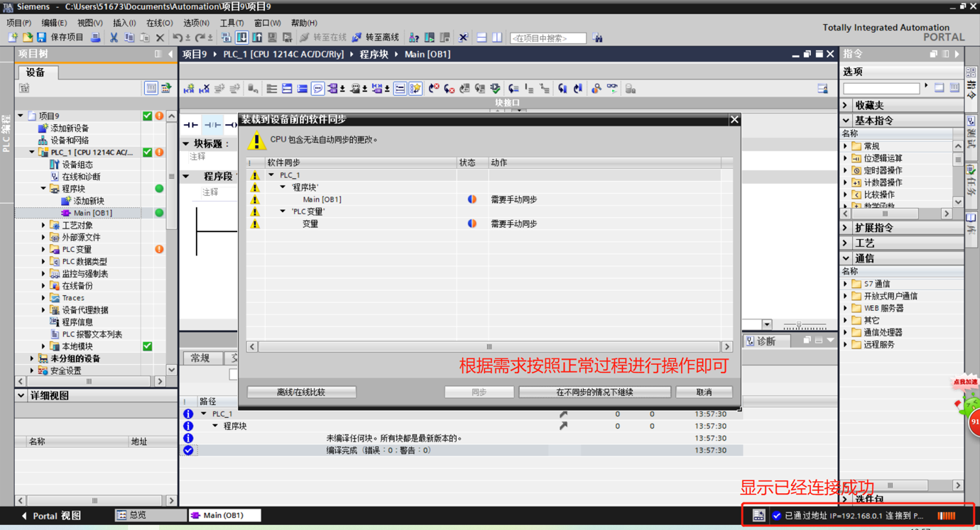The height and width of the screenshot is (530, 980).
Task: Insert network icon in block editor toolbar
Action: click(x=189, y=89)
